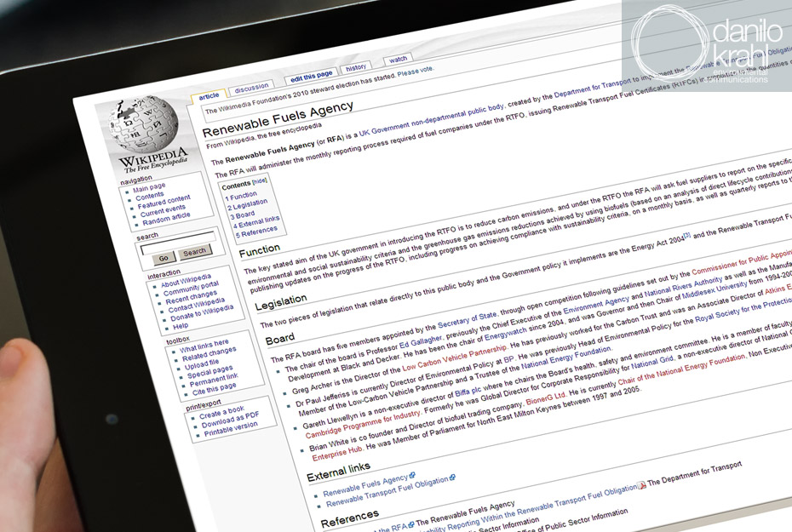The width and height of the screenshot is (792, 532).
Task: Open Cambridge Programme for Industry link
Action: click(x=363, y=424)
